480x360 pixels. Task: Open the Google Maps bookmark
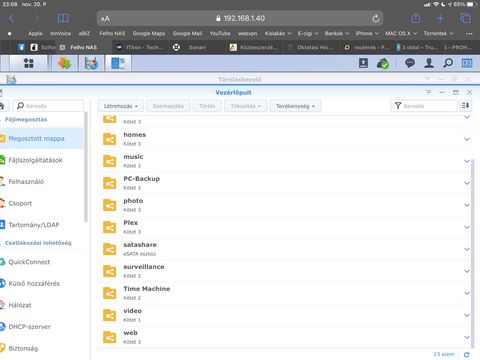point(149,33)
